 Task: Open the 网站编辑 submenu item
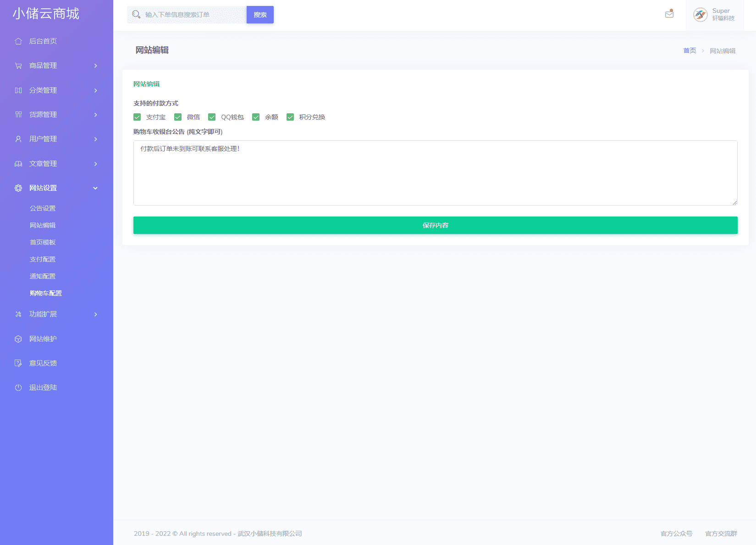43,225
